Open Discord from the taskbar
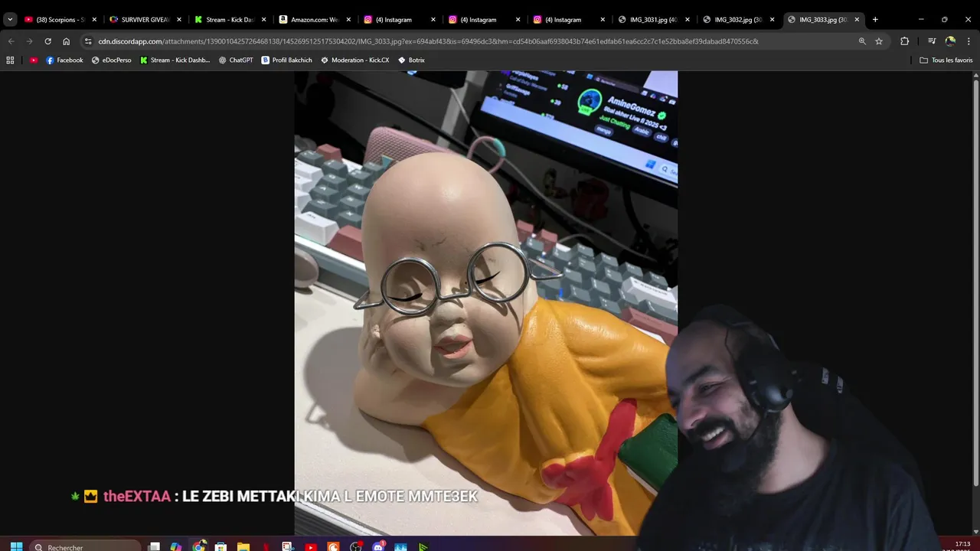Image resolution: width=980 pixels, height=551 pixels. [377, 546]
